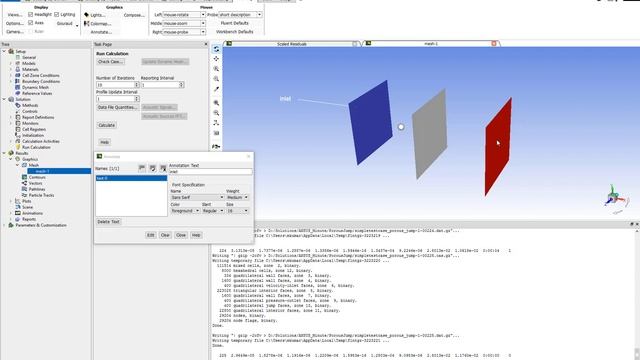Expand the Models tree node
The image size is (640, 360).
[11, 63]
